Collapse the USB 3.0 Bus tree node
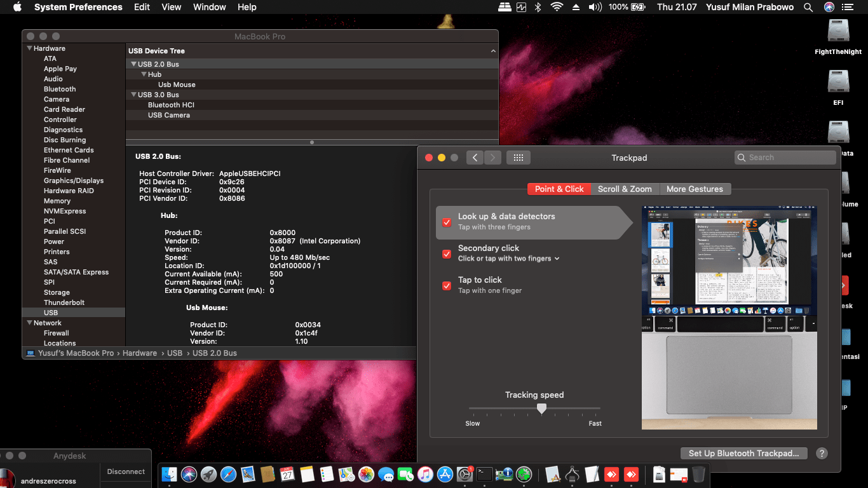Viewport: 868px width, 488px height. pyautogui.click(x=133, y=95)
